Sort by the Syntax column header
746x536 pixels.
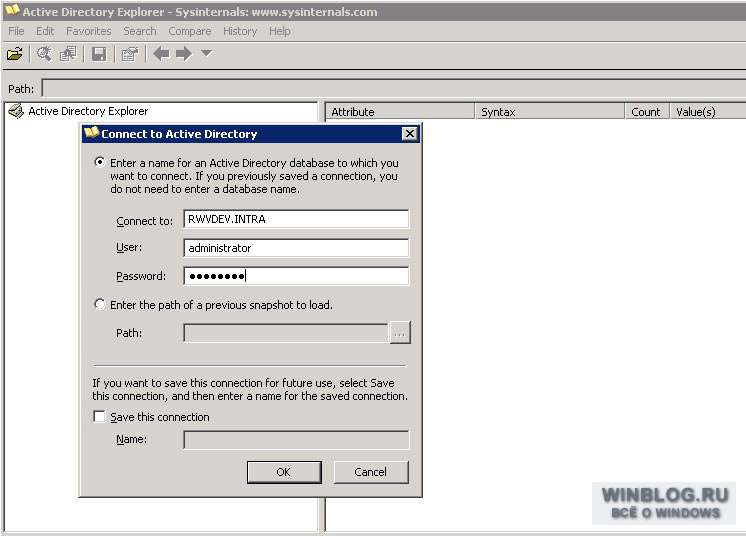coord(550,112)
